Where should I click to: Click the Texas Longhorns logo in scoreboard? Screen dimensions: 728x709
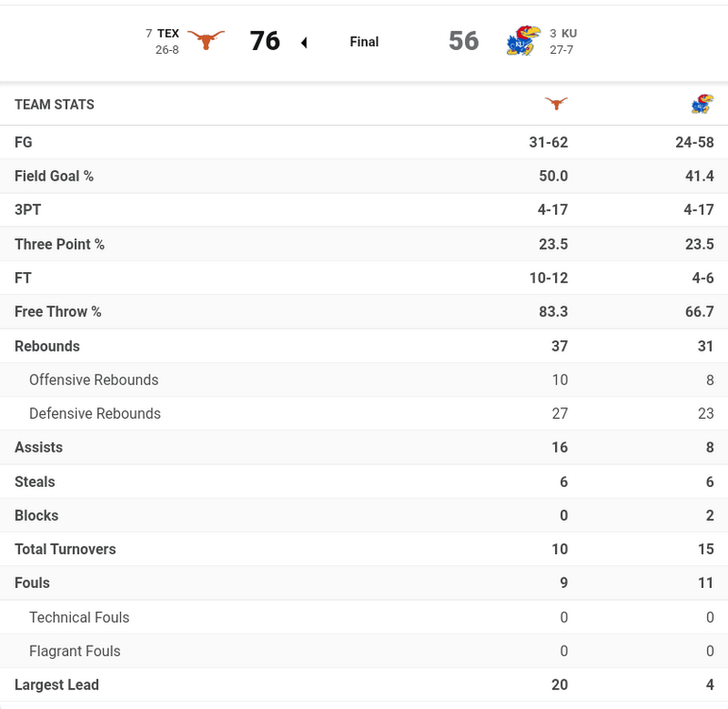(x=206, y=40)
